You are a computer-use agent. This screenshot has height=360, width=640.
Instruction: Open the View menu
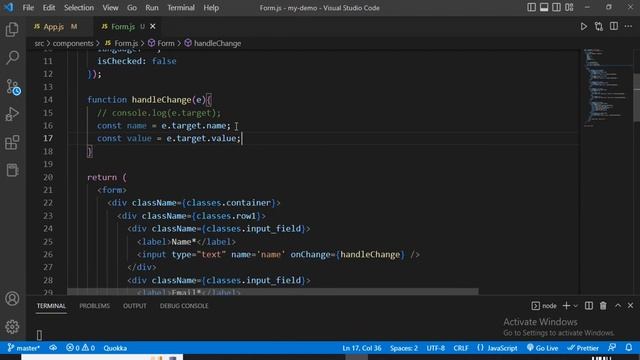[x=110, y=8]
